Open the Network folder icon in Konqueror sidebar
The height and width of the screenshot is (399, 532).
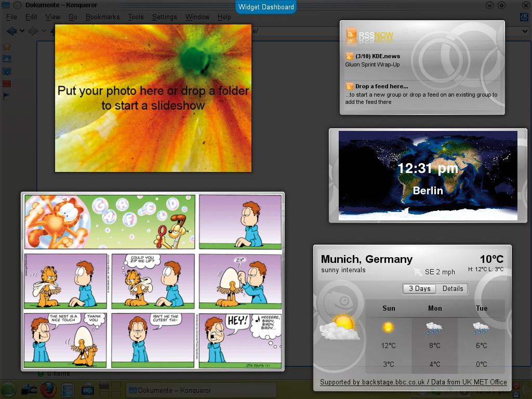(x=6, y=71)
